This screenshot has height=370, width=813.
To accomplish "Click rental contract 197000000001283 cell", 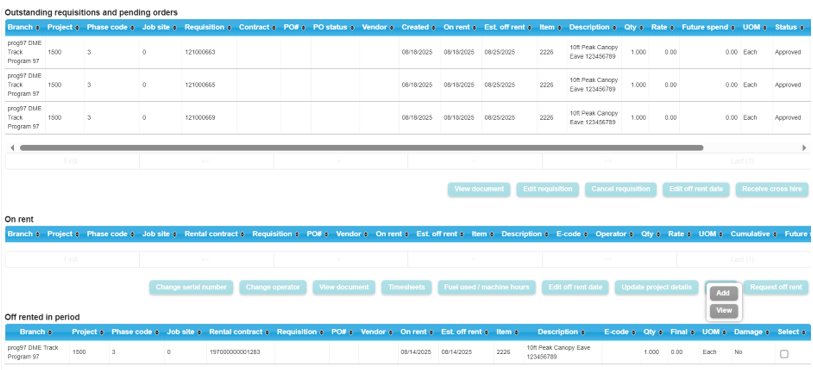I will [240, 352].
